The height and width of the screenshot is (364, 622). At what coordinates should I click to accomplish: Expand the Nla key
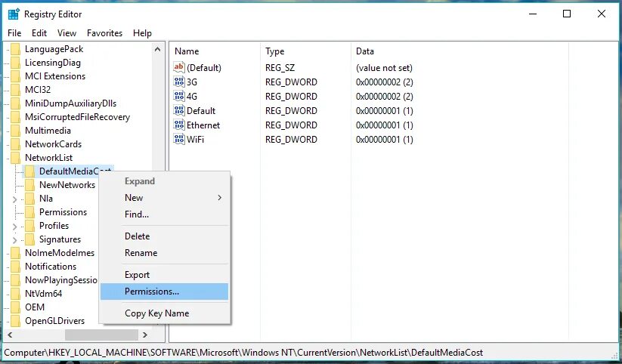14,199
